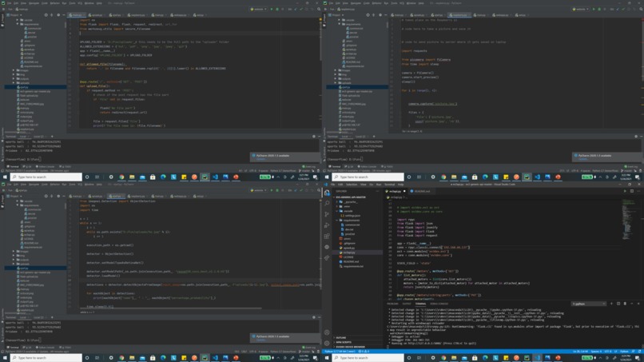Open run configuration dropdown in top-left PyCharm

259,9
